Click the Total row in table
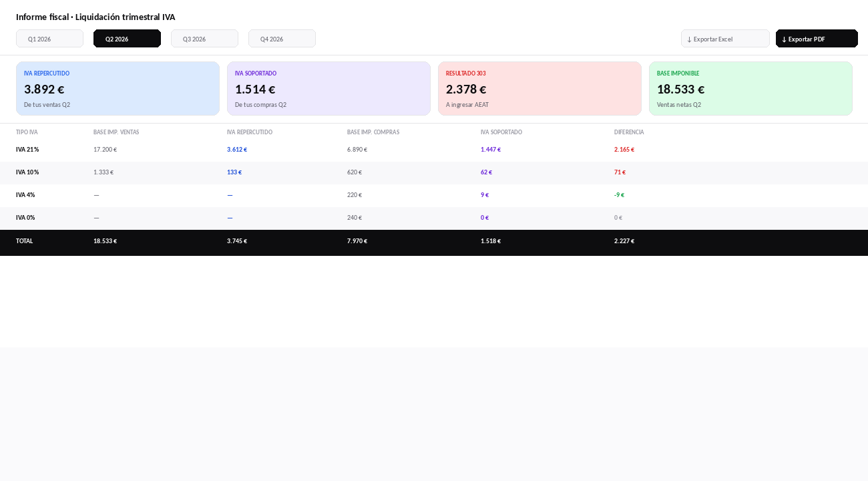Image resolution: width=868 pixels, height=481 pixels. 434,241
